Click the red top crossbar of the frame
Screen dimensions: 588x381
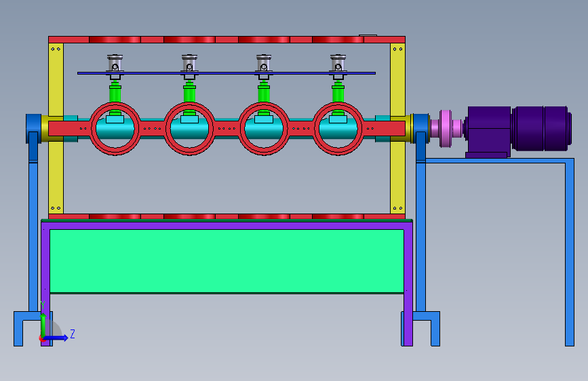point(227,39)
